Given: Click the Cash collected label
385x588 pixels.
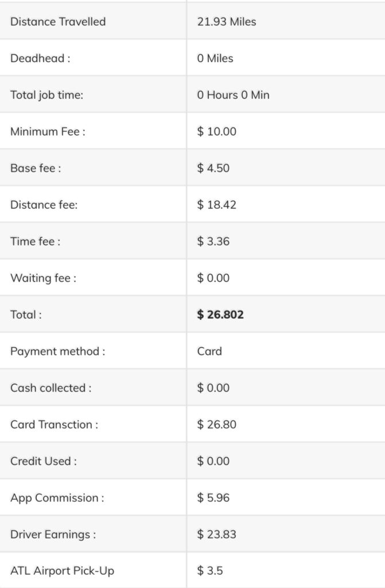Looking at the screenshot, I should click(x=51, y=388).
